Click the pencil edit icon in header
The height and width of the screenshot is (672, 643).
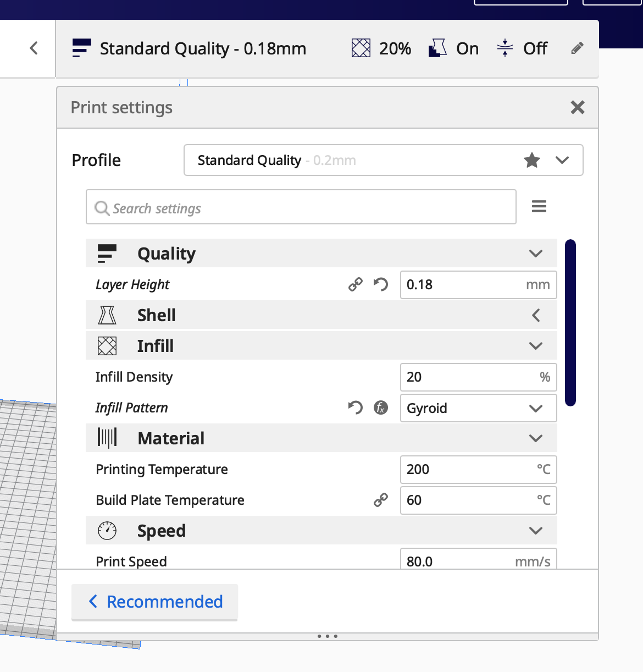pos(577,48)
